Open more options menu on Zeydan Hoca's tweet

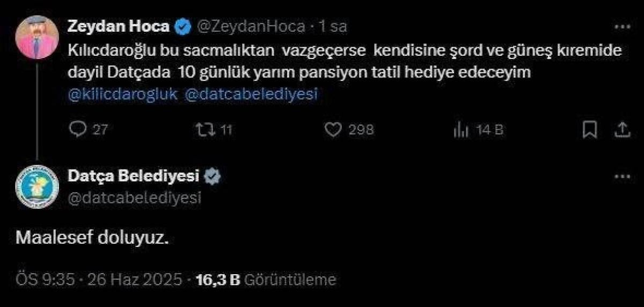click(621, 27)
